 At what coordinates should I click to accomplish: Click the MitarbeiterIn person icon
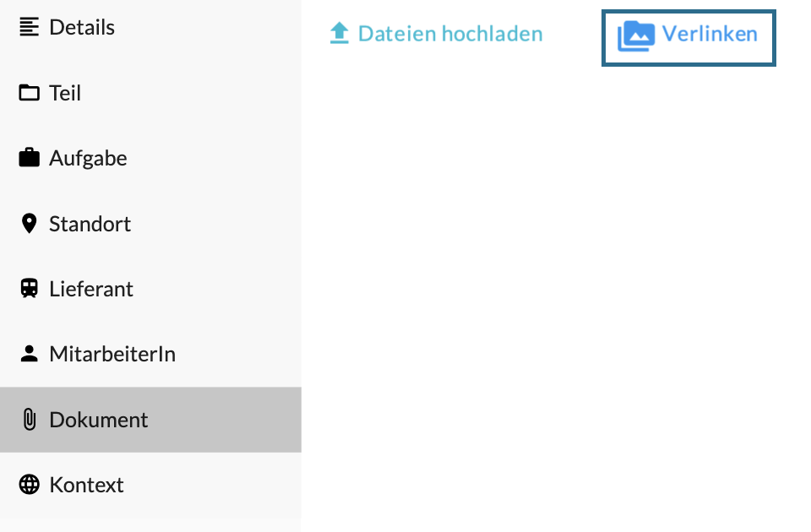click(x=30, y=354)
